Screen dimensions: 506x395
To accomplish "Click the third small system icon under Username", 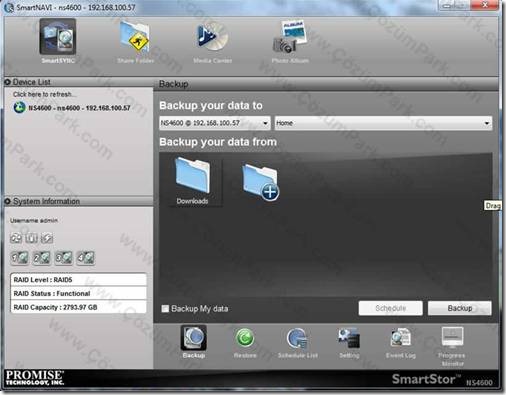I will (47, 238).
